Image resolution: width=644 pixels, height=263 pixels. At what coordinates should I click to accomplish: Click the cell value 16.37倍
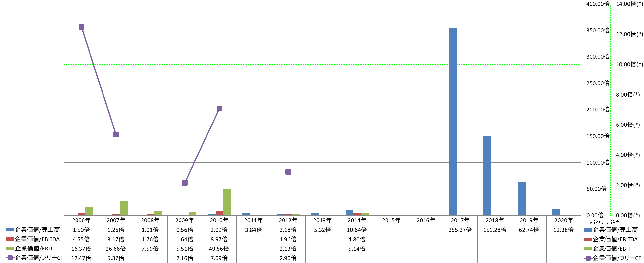click(x=81, y=249)
